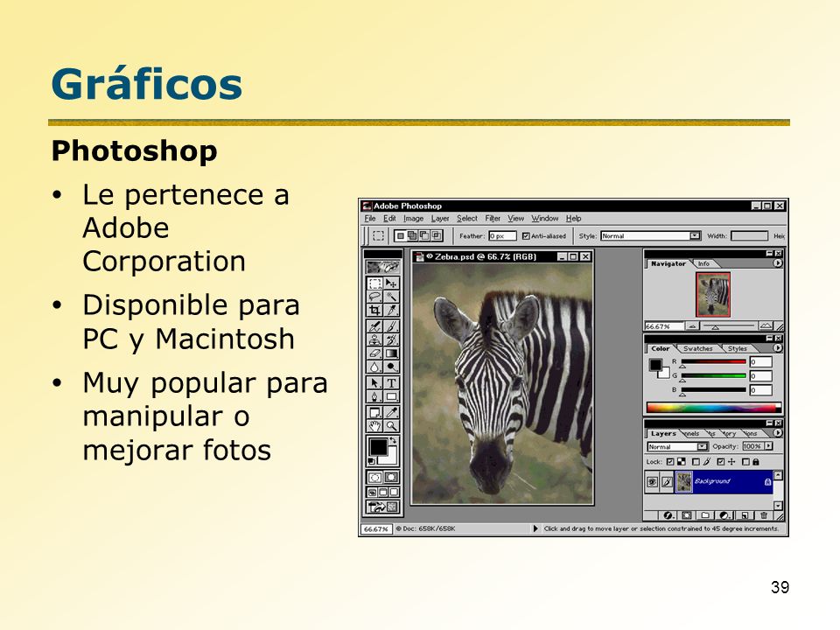This screenshot has height=630, width=840.
Task: Select the Gradient tool
Action: 392,353
